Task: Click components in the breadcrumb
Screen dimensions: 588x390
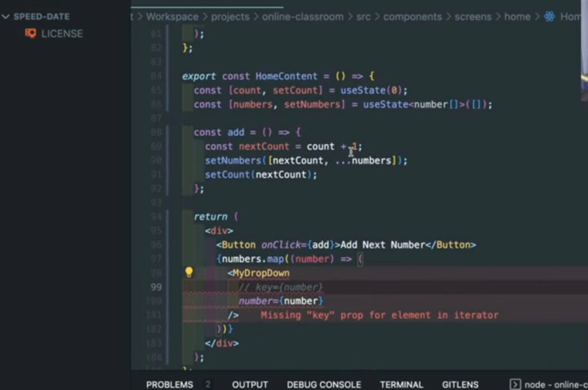Action: pyautogui.click(x=412, y=17)
